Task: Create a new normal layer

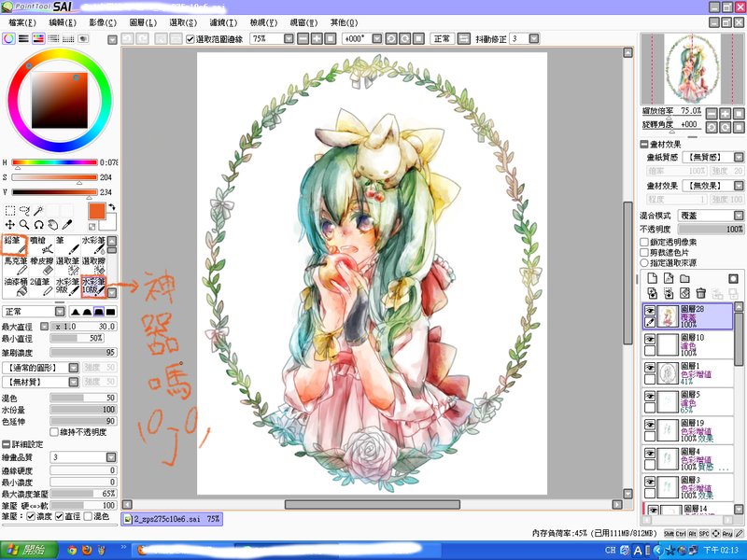Action: pos(652,278)
